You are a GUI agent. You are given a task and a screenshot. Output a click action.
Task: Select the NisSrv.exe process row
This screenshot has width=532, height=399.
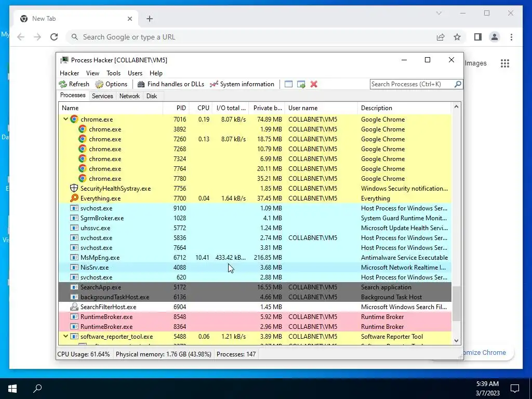coord(255,268)
